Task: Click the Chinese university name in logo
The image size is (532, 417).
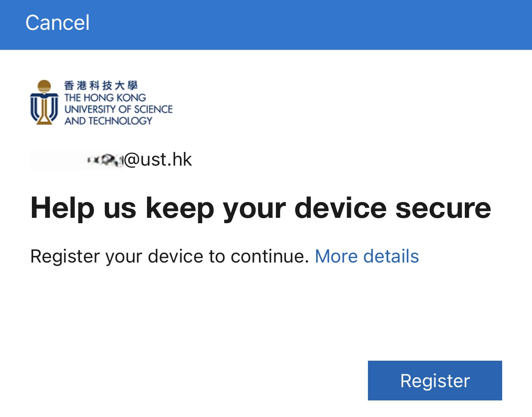Action: [x=101, y=85]
